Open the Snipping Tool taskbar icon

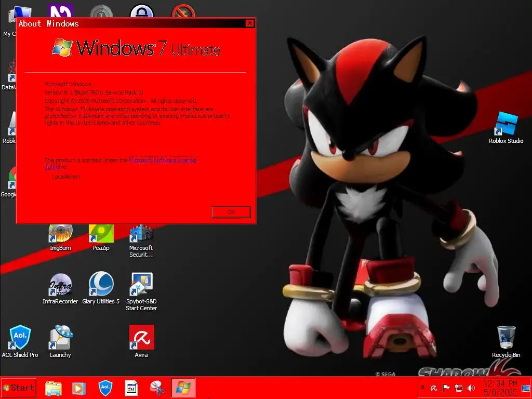tap(157, 388)
